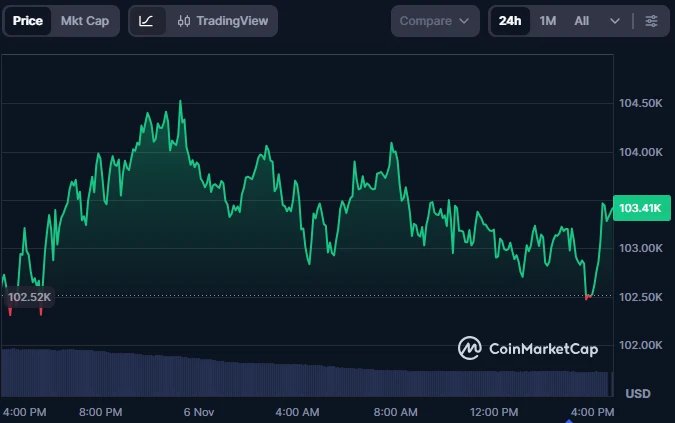
Task: Select the 1M time range
Action: click(548, 21)
